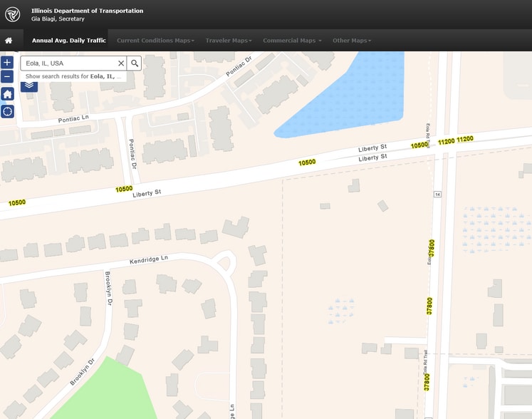Expand the Other Maps dropdown
532x419 pixels.
click(351, 41)
